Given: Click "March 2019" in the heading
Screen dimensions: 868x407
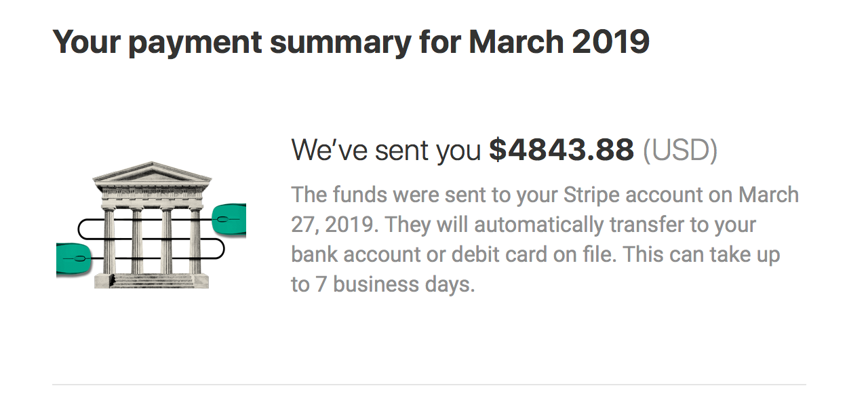Looking at the screenshot, I should point(559,42).
